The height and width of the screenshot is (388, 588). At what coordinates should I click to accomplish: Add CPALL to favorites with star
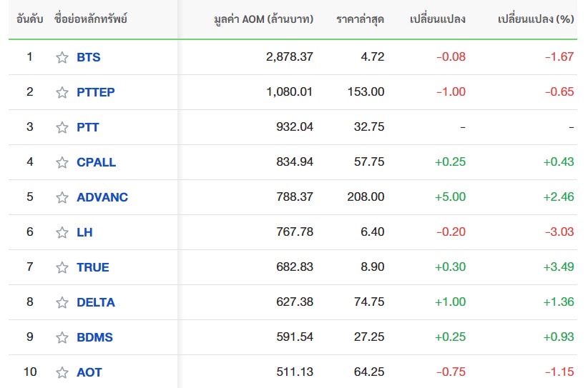click(62, 162)
